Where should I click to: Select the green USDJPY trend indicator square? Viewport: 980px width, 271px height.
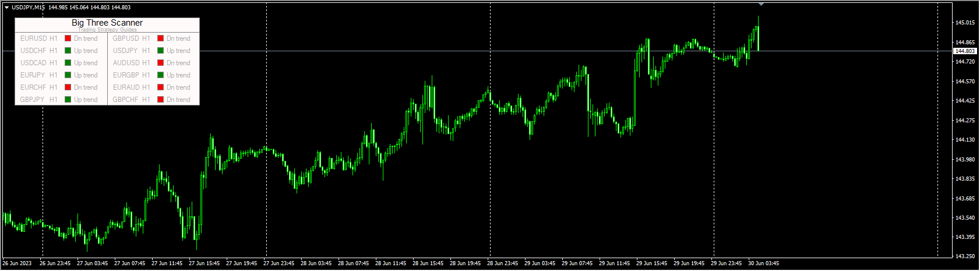pos(160,51)
